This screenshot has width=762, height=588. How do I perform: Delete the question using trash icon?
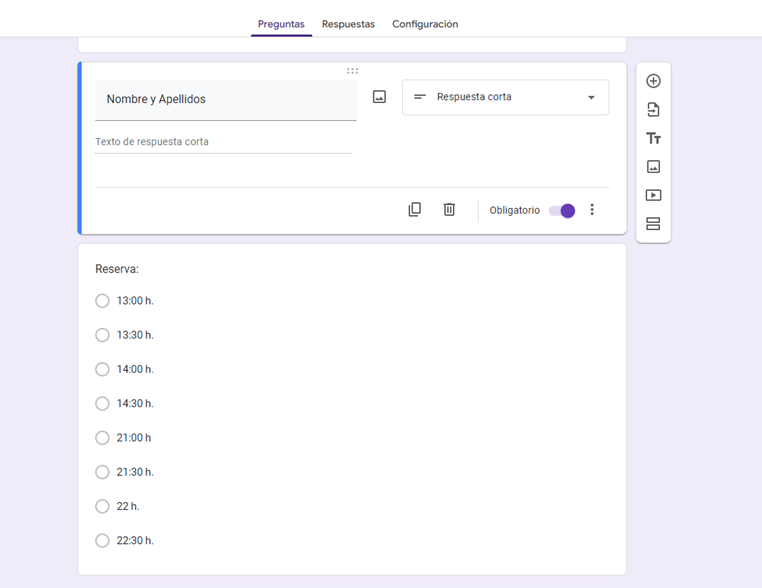point(449,210)
